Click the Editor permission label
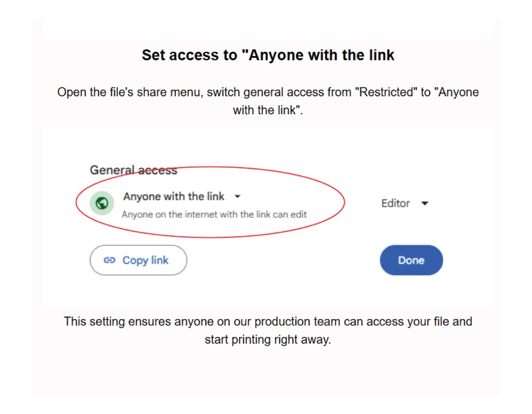Image resolution: width=532 pixels, height=414 pixels. (x=395, y=203)
